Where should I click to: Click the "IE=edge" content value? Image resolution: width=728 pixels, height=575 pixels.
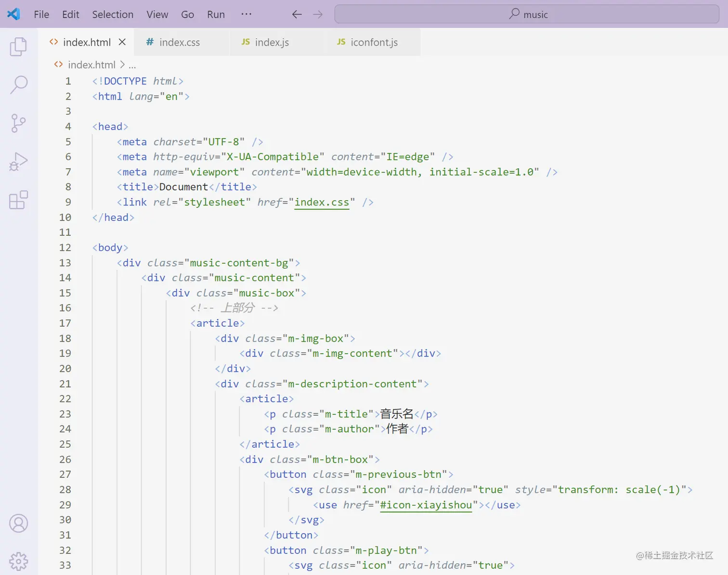point(408,156)
